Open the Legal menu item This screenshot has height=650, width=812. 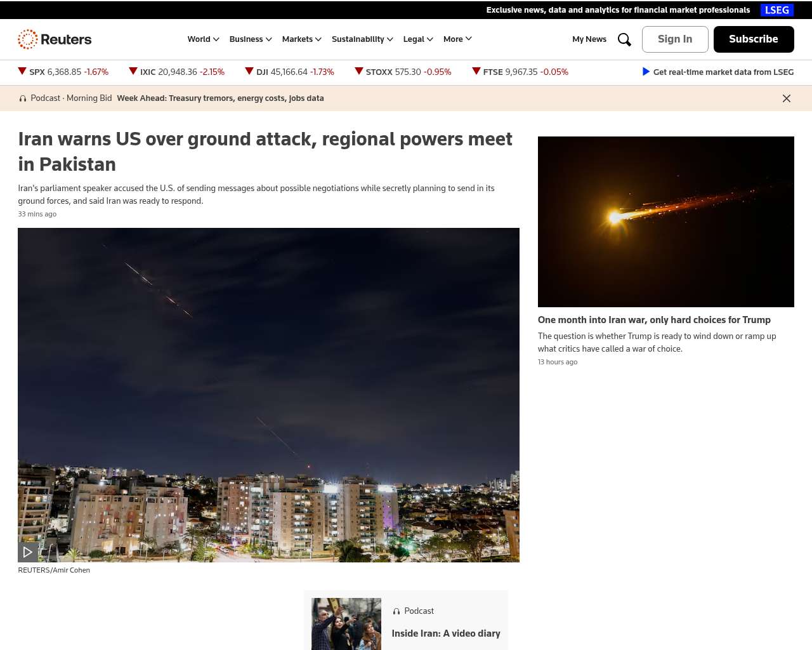pyautogui.click(x=418, y=39)
